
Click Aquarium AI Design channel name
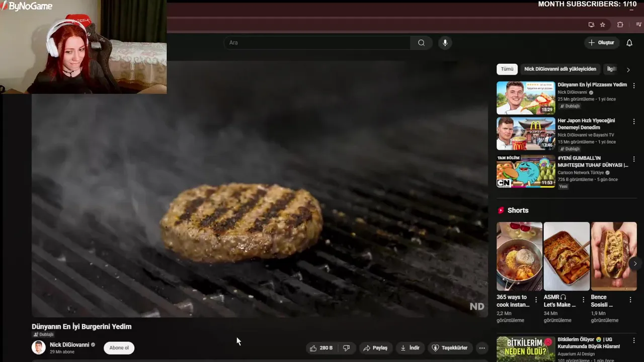577,354
